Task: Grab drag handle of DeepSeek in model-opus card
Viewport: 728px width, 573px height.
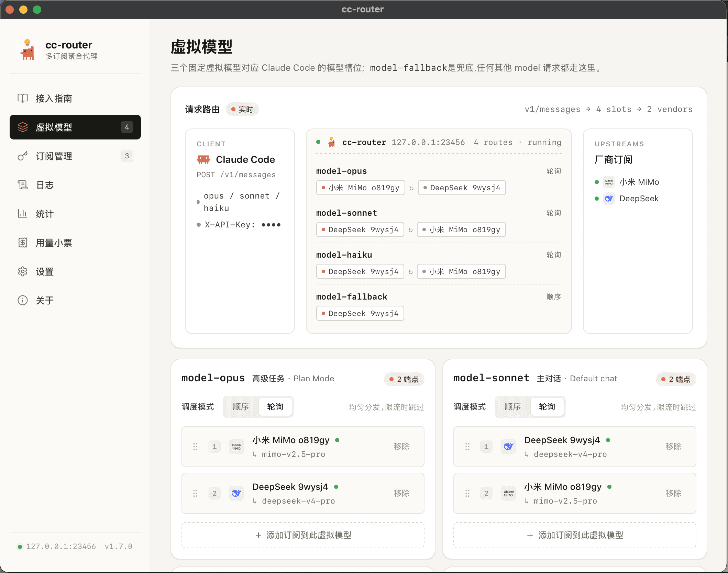Action: click(x=195, y=493)
